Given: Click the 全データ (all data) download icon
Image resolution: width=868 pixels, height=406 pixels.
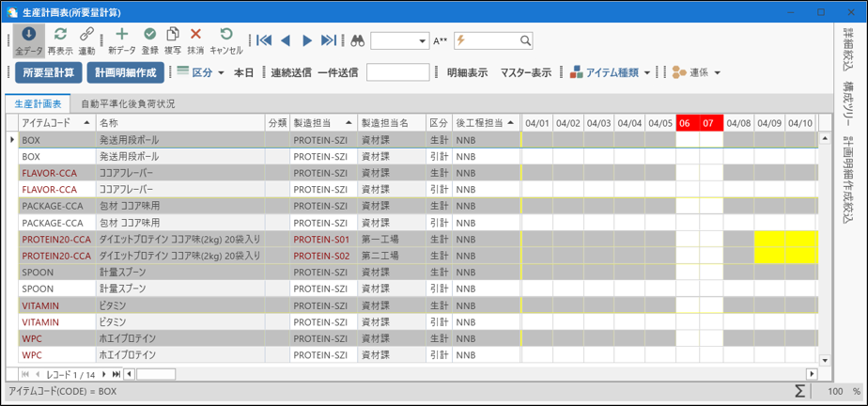Looking at the screenshot, I should 28,35.
